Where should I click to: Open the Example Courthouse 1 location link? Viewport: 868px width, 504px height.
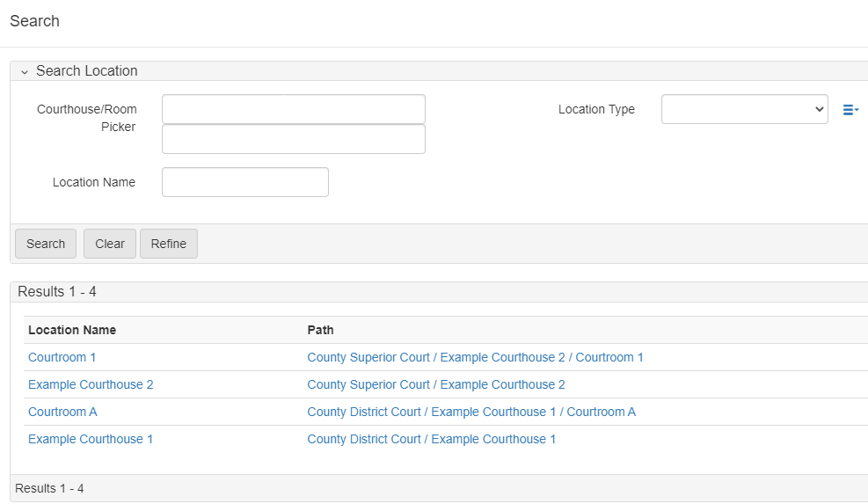(x=91, y=439)
